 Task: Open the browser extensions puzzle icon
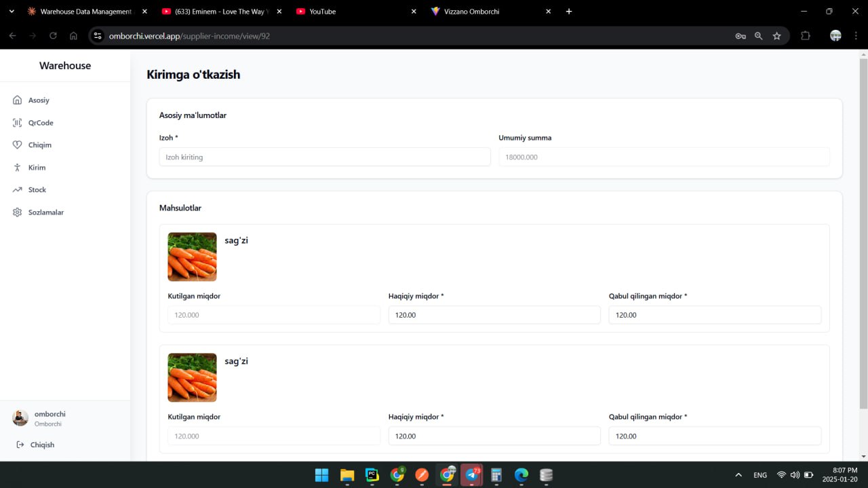(805, 35)
